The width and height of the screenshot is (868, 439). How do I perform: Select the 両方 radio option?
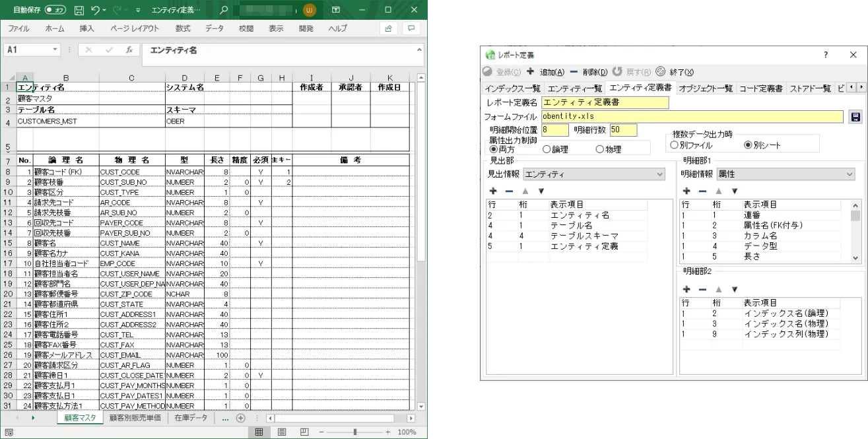(x=502, y=149)
